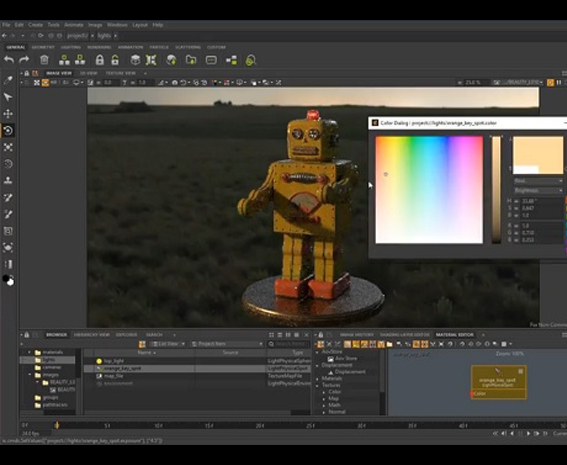567x465 pixels.
Task: Click the Name column header
Action: tap(144, 353)
